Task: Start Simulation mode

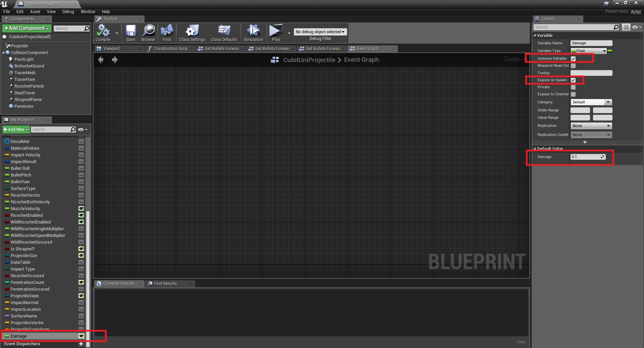Action: 253,33
